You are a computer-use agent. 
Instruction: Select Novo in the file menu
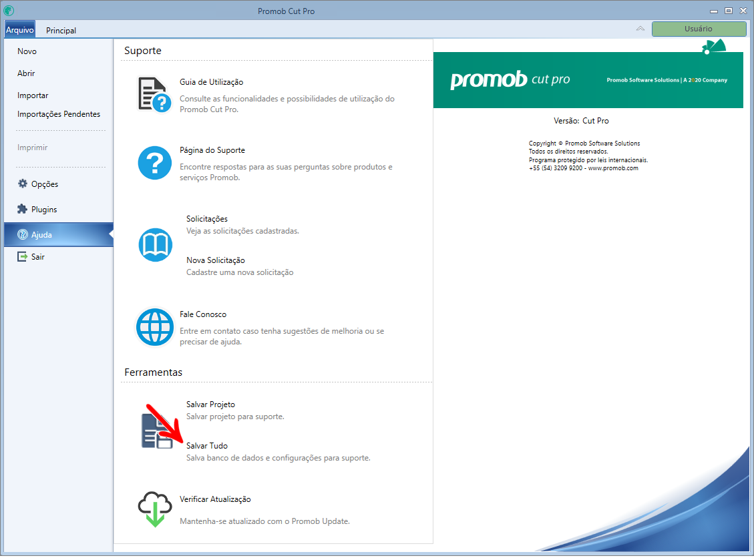click(27, 51)
